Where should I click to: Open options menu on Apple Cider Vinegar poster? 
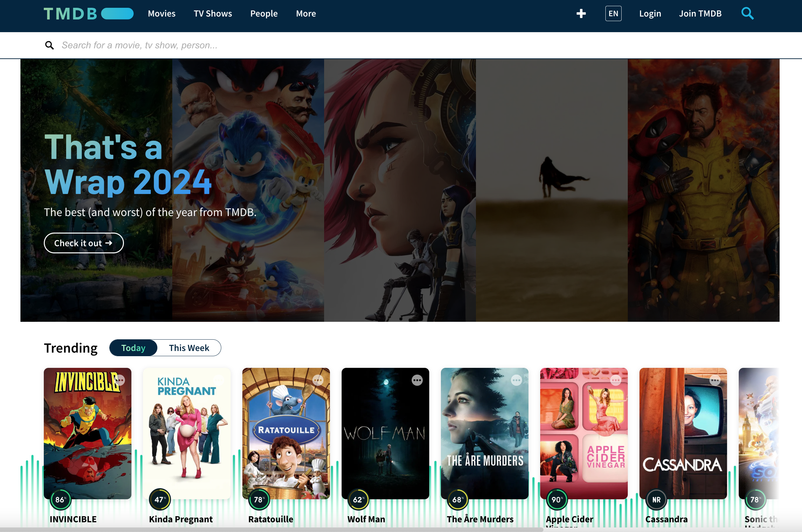tap(615, 380)
